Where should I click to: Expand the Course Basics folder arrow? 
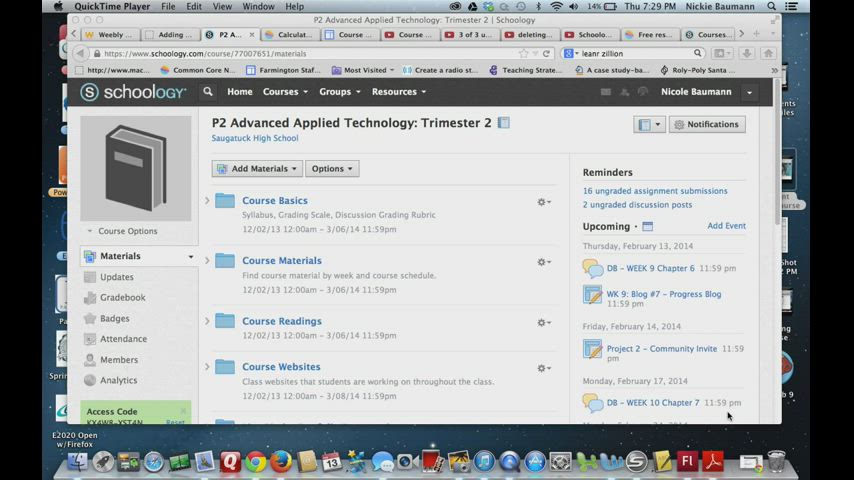tap(207, 201)
